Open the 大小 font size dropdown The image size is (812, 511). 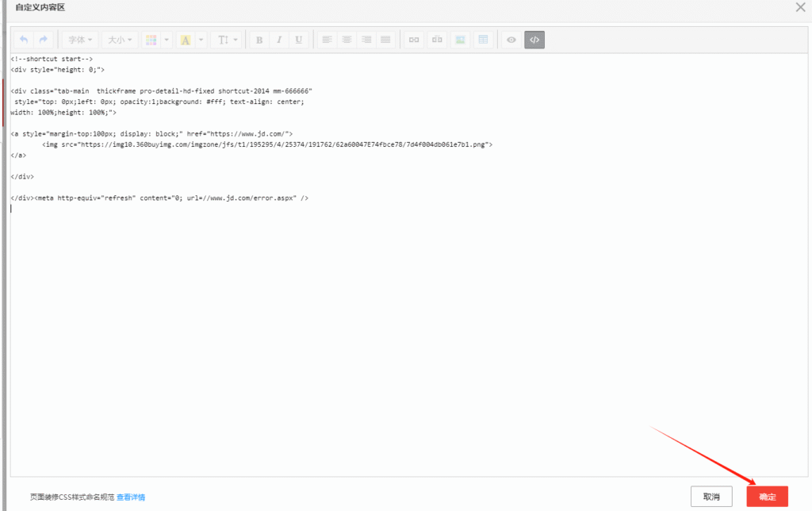tap(120, 40)
